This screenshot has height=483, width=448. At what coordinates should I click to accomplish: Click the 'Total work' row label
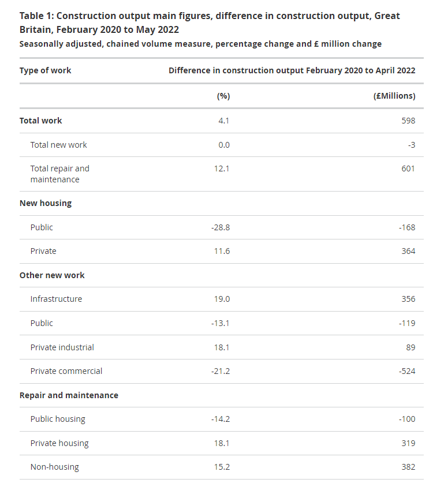click(40, 121)
